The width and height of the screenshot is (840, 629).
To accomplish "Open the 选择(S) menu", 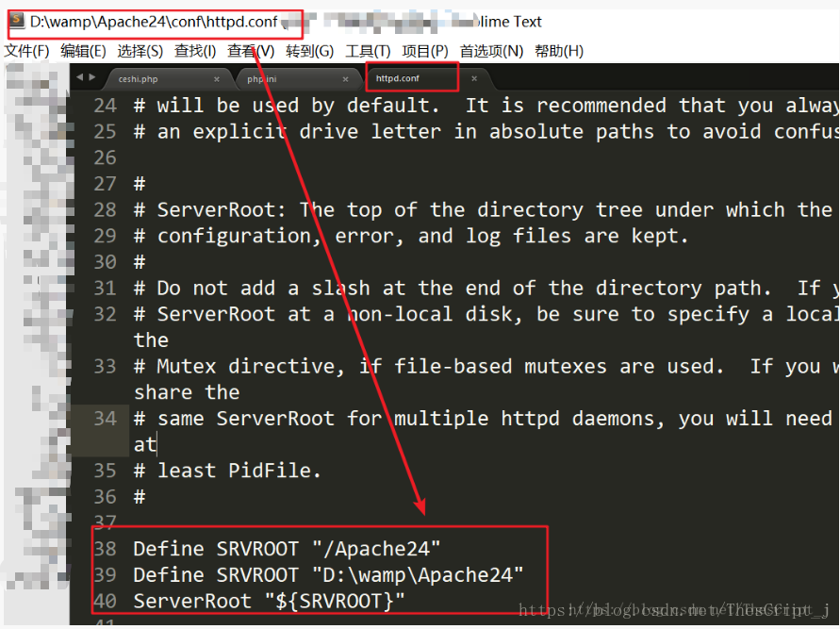I will (140, 52).
